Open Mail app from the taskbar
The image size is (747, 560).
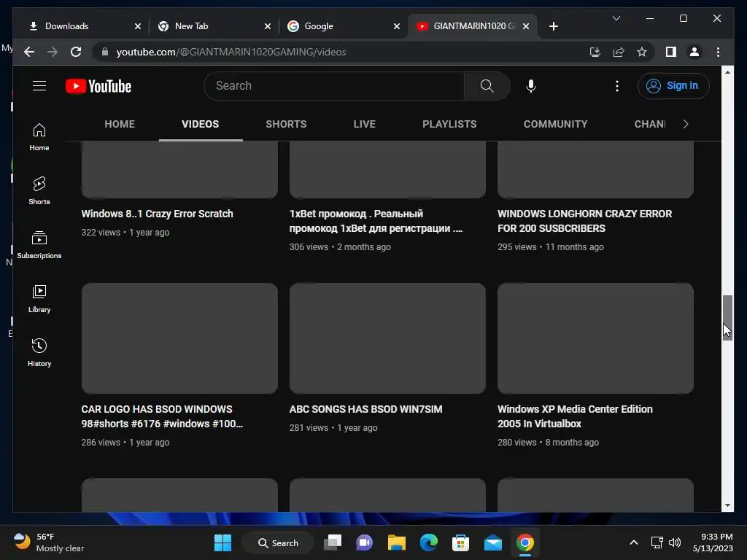(492, 542)
